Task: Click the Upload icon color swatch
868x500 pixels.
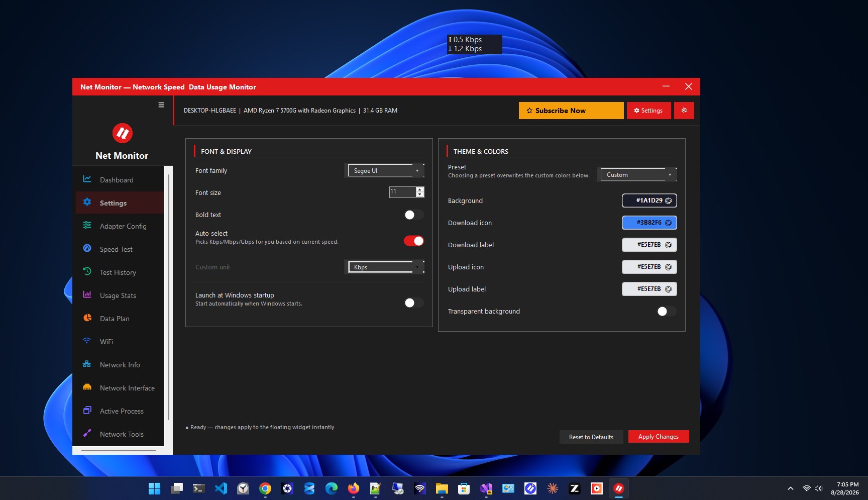Action: [x=649, y=267]
